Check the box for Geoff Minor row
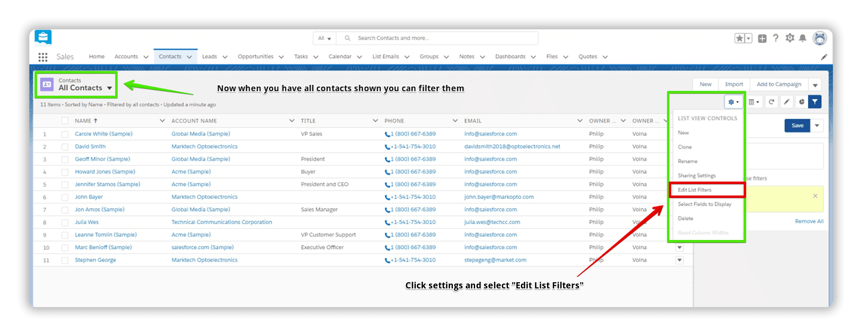The width and height of the screenshot is (868, 336). [65, 159]
